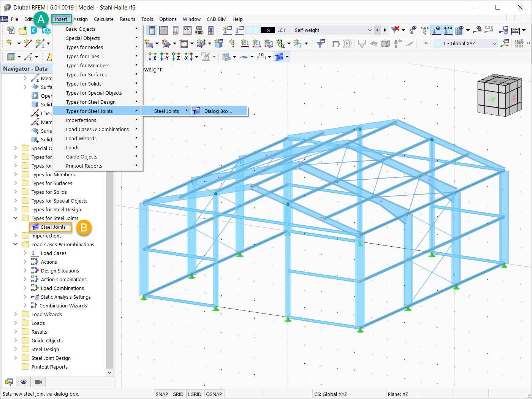Open the Insert menu
This screenshot has width=532, height=399.
click(61, 19)
